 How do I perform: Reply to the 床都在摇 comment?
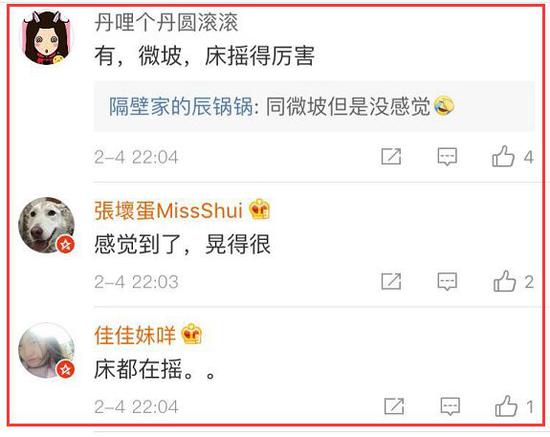coord(450,406)
